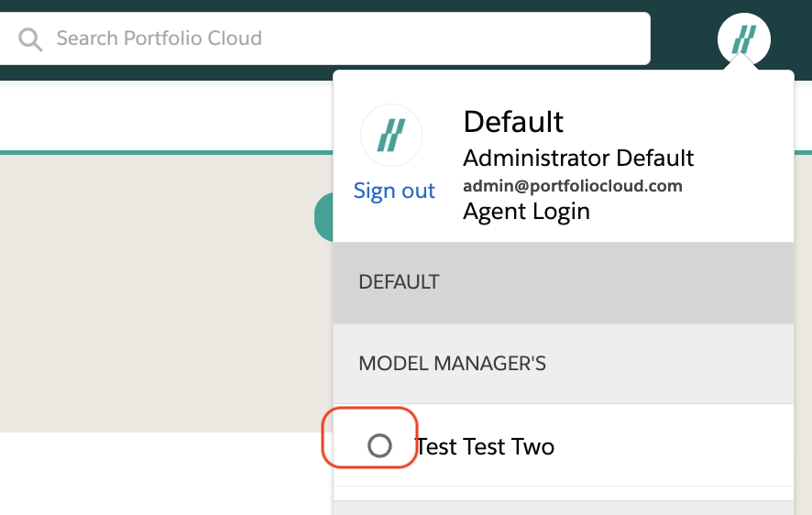812x515 pixels.
Task: Click the Test Test Two label text
Action: click(486, 447)
